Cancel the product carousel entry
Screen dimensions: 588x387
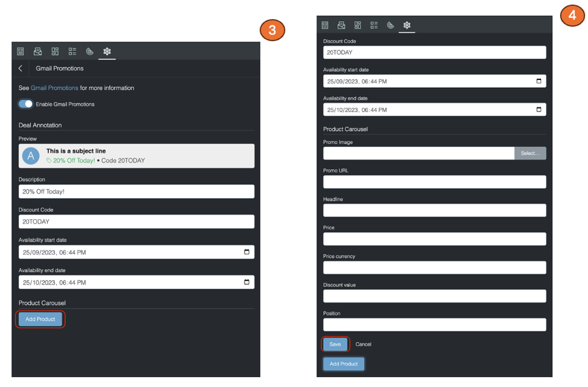point(364,344)
